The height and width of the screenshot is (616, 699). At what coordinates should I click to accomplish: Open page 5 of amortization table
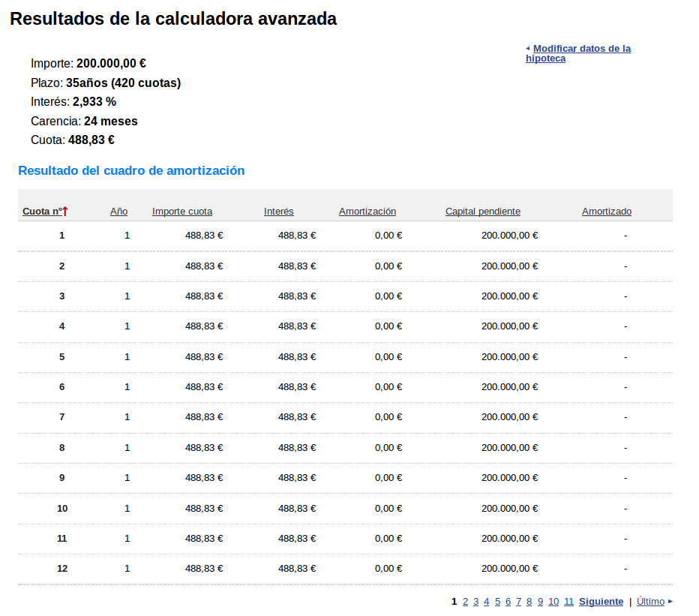pyautogui.click(x=497, y=602)
